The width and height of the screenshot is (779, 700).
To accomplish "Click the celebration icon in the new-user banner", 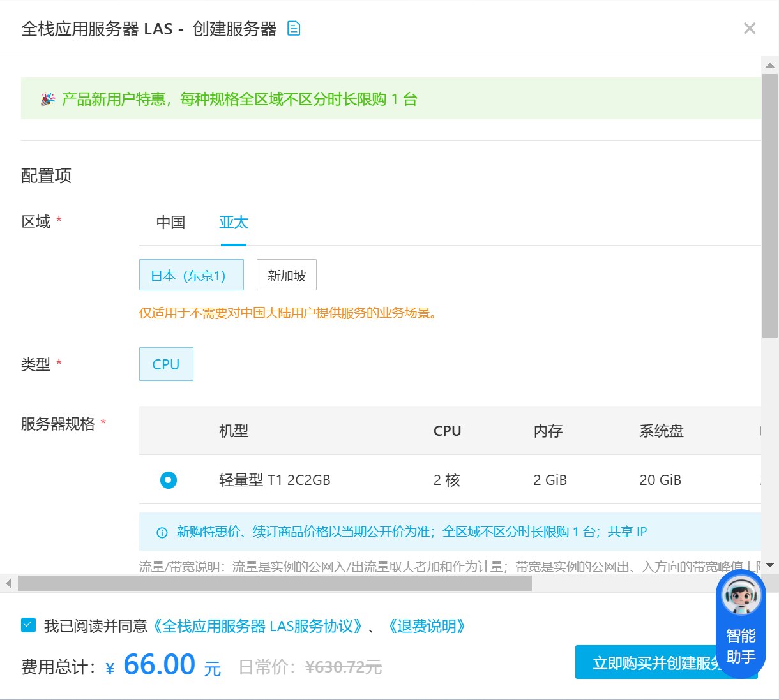I will tap(47, 98).
